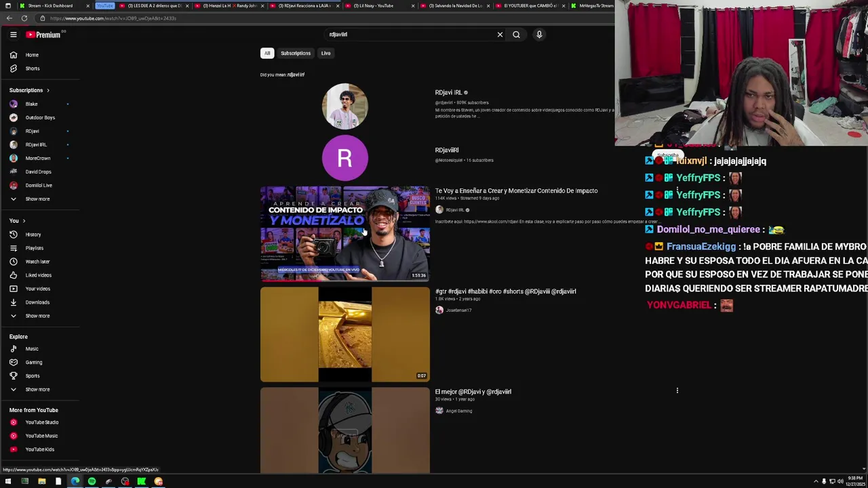
Task: Open YouTube Kids link
Action: click(39, 449)
